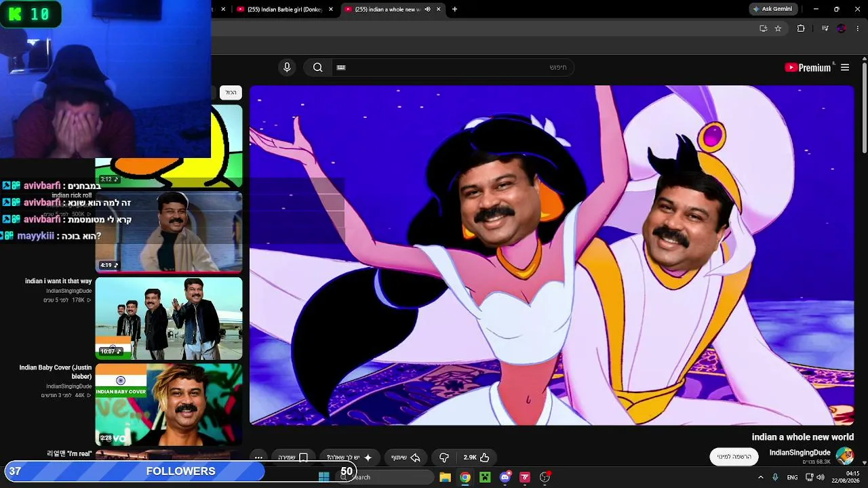
Task: Open the red taskbar app next to Discord
Action: click(525, 477)
